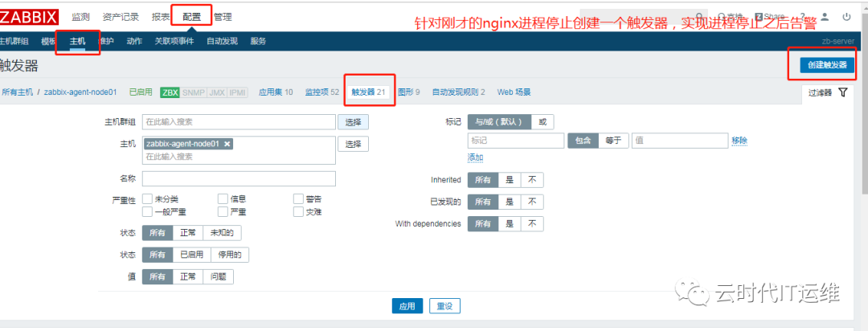Check the 灾难 severity checkbox
868x331 pixels.
[x=298, y=211]
